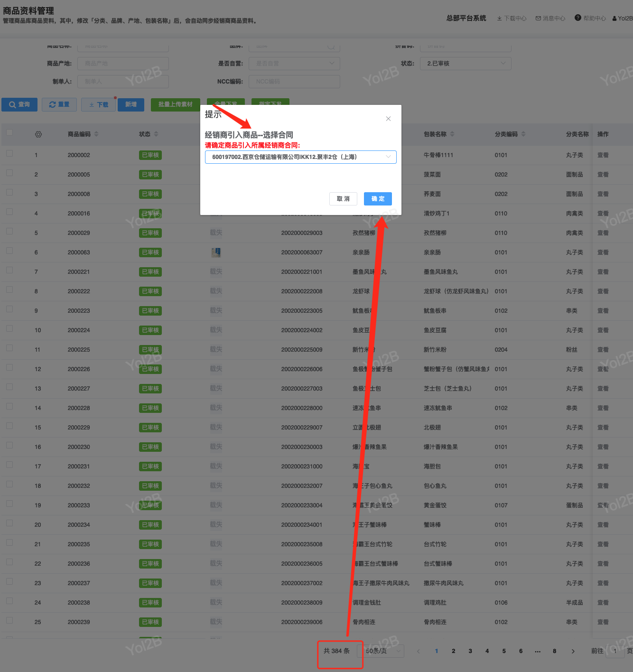Click the 制单人 input field
The image size is (633, 672).
point(123,82)
